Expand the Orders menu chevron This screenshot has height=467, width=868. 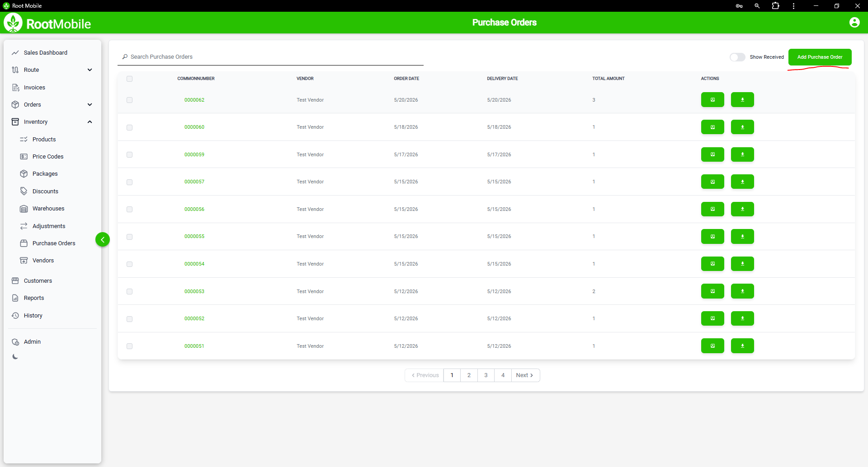click(90, 105)
